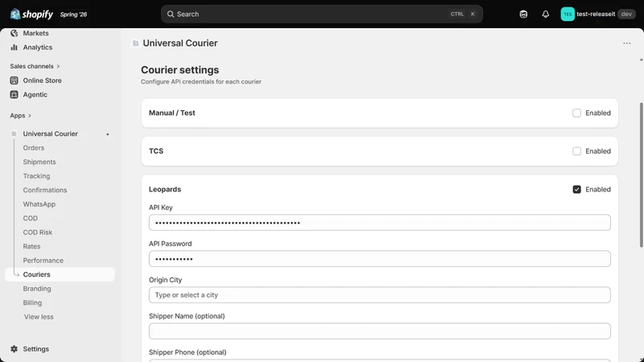Go to Confirmations subpage
The image size is (644, 362).
[45, 190]
